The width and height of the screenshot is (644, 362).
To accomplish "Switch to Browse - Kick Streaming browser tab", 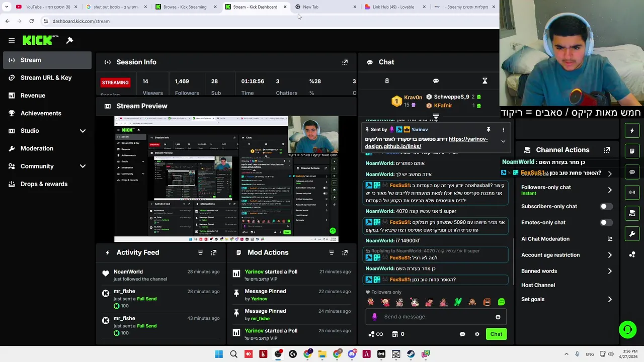I will point(185,7).
